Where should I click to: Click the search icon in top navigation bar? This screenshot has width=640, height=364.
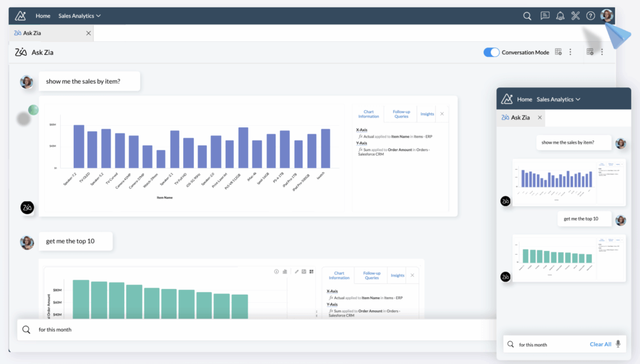pyautogui.click(x=527, y=16)
